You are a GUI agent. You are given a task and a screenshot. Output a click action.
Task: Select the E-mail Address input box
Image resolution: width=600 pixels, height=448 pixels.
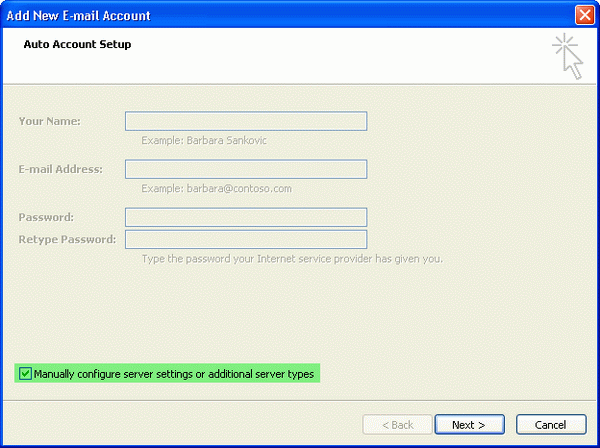246,169
